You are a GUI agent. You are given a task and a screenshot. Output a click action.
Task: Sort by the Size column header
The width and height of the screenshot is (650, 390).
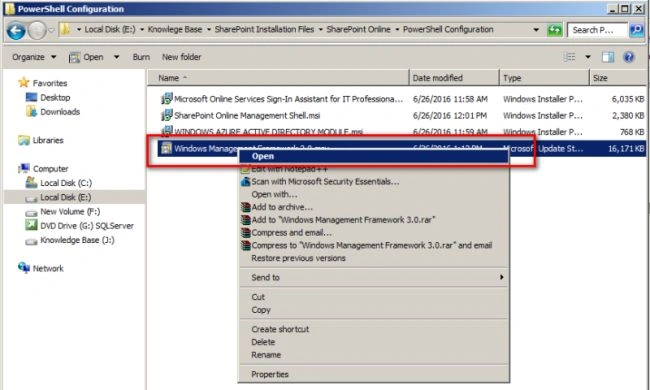pyautogui.click(x=618, y=78)
